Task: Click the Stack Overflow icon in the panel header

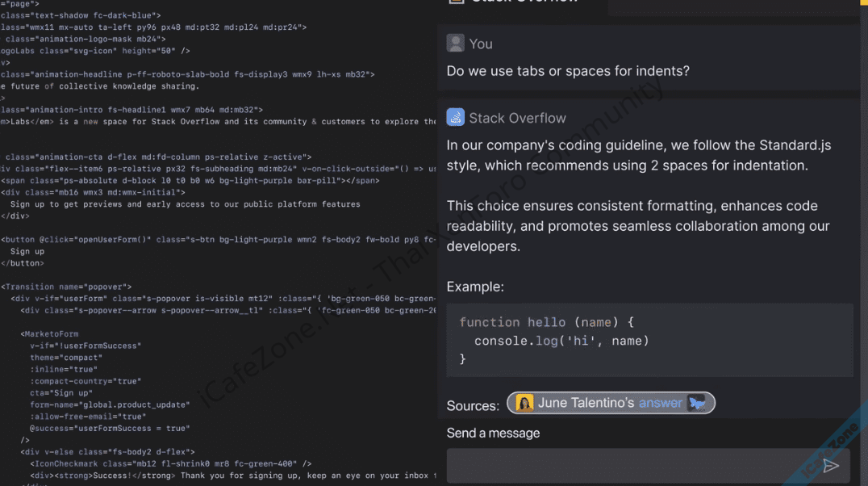Action: coord(456,2)
